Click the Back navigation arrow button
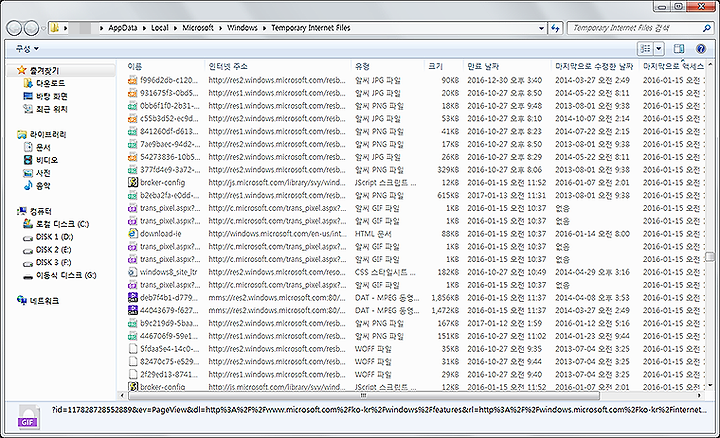 tap(14, 28)
